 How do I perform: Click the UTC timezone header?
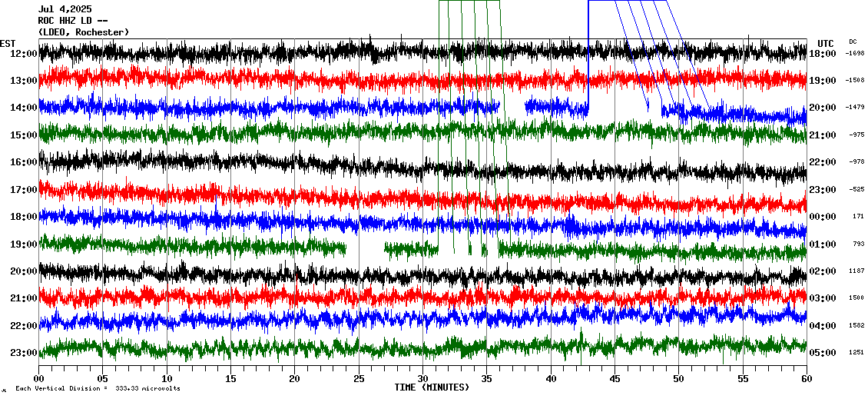826,43
